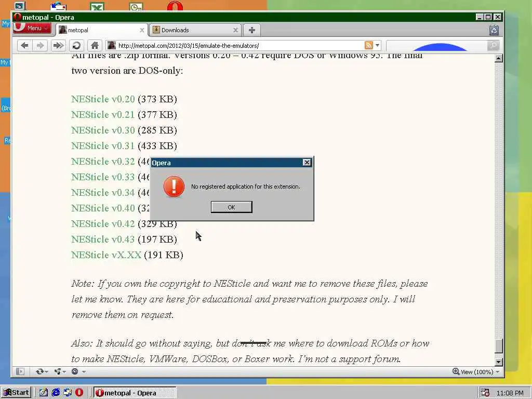Go back with the Back arrow button

pyautogui.click(x=24, y=46)
